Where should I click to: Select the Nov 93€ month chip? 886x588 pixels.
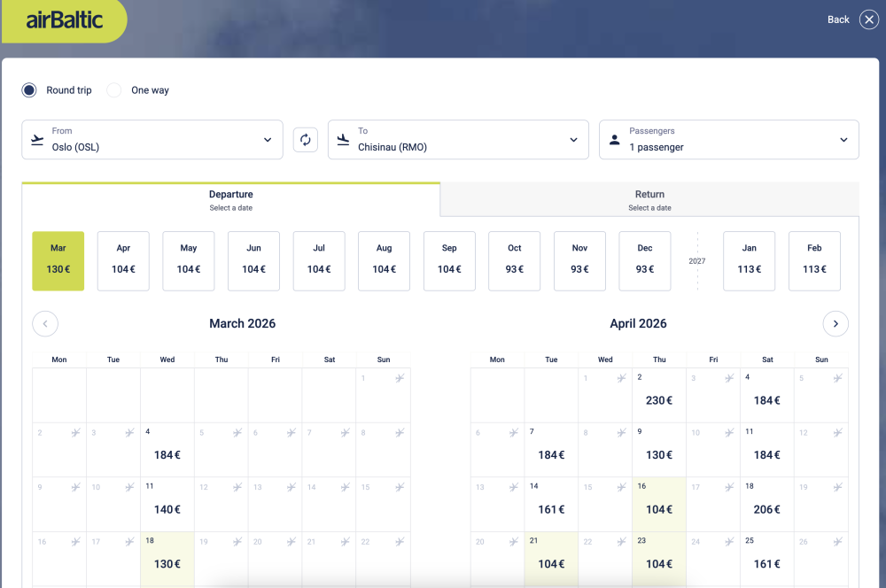pyautogui.click(x=579, y=260)
